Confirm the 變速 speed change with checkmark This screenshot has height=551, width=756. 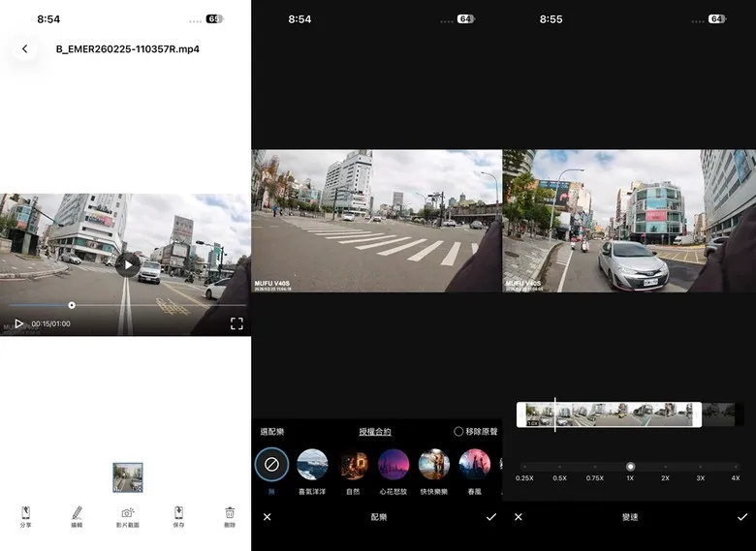tap(742, 517)
